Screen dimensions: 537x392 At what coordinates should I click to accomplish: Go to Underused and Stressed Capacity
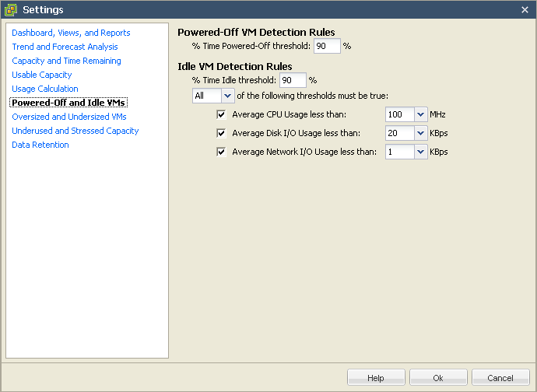[x=75, y=131]
